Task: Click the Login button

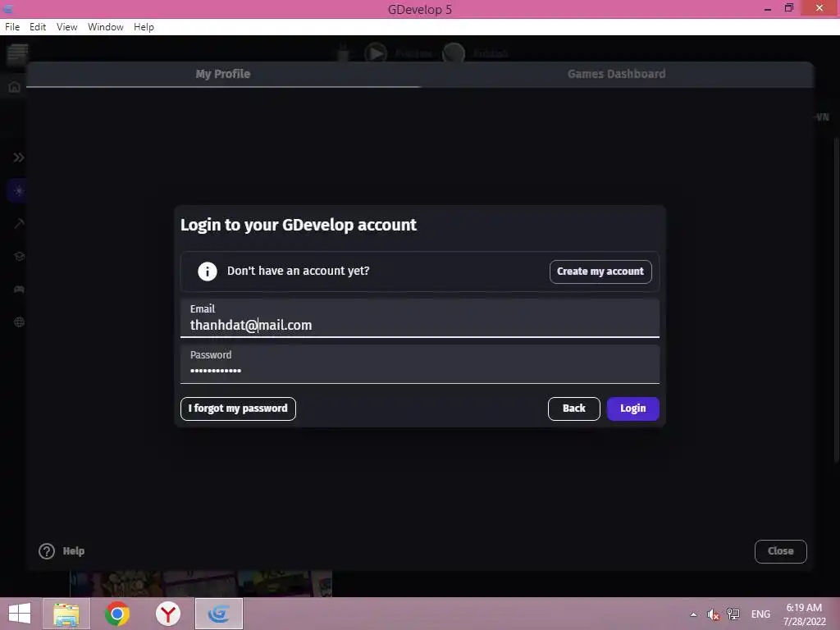Action: [x=632, y=409]
